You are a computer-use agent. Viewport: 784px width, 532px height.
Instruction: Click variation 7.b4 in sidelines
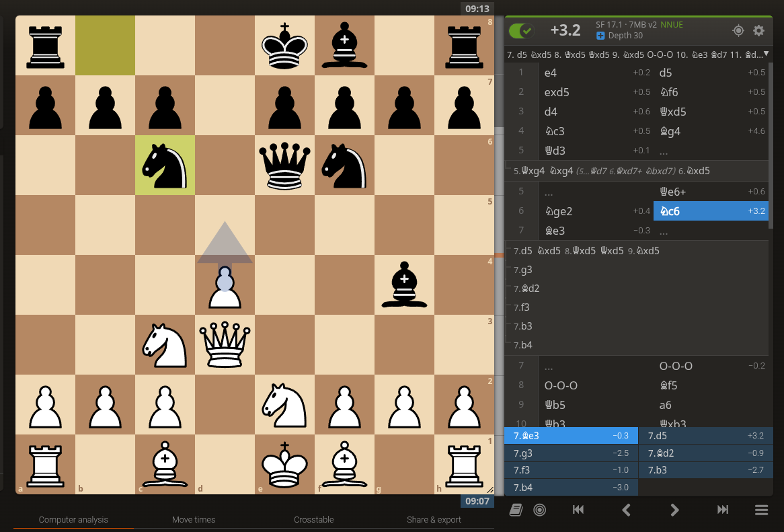point(523,345)
